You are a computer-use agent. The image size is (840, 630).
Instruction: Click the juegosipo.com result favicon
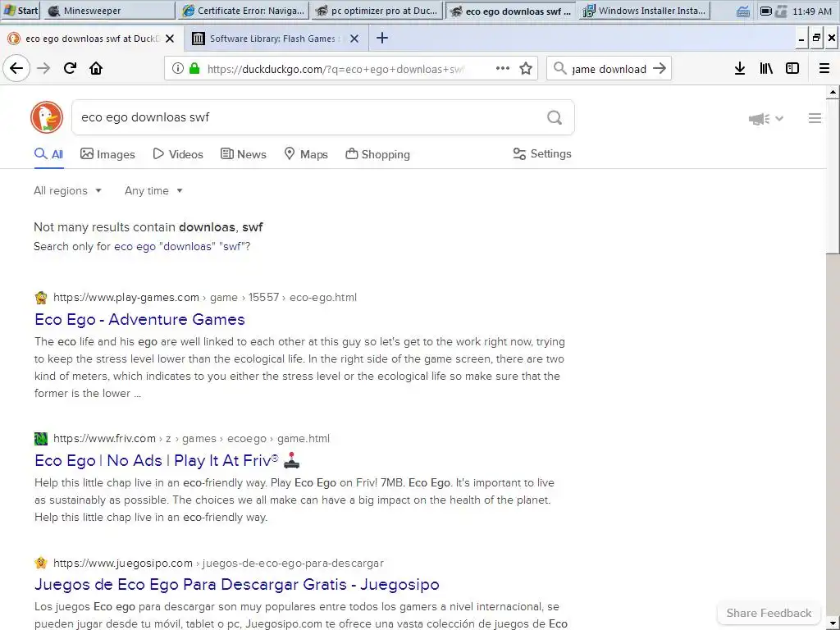pos(41,563)
